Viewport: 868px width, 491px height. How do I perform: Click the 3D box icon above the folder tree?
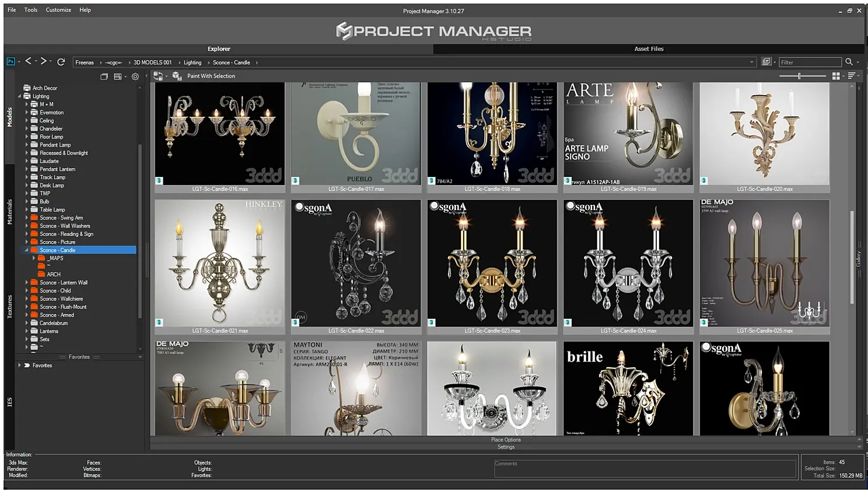[104, 76]
